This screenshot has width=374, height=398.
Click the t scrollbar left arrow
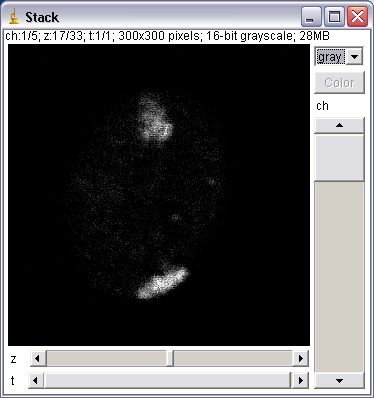click(x=37, y=380)
